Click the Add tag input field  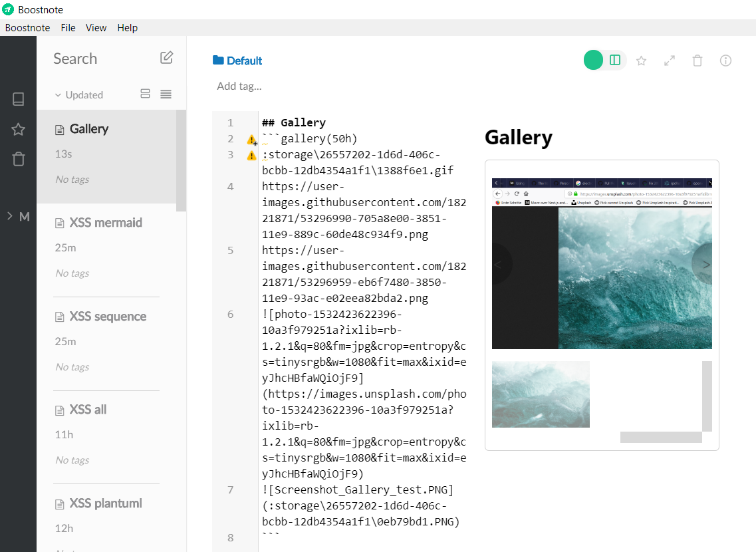[x=239, y=86]
